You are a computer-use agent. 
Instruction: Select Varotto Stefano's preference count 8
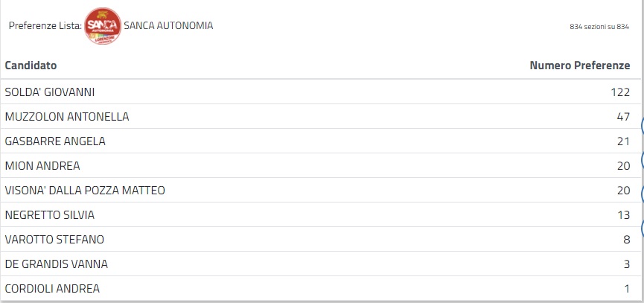627,240
